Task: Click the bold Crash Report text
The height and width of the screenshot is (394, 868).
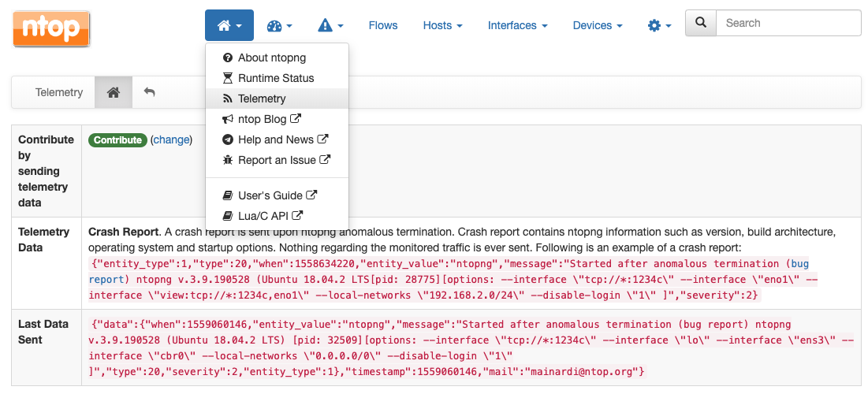Action: [x=124, y=232]
